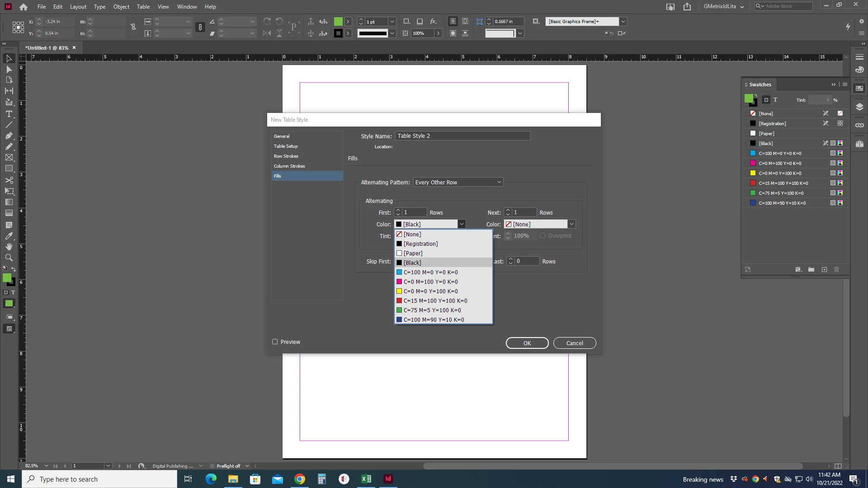Open the Next rows Color dropdown
The height and width of the screenshot is (488, 868).
point(571,224)
